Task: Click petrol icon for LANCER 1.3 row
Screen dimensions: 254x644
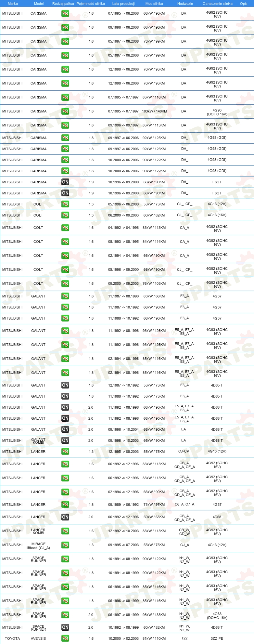Action: click(x=65, y=452)
